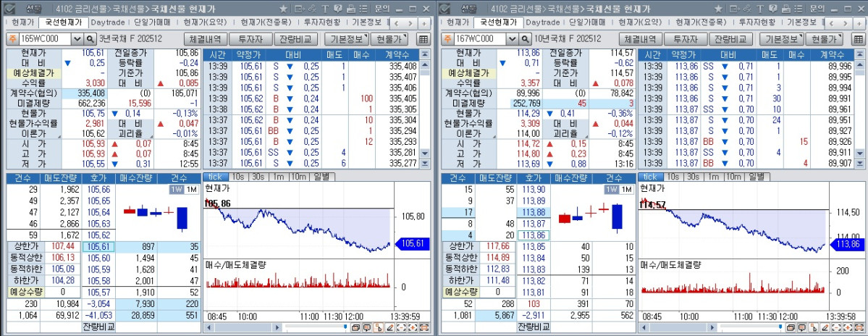The image size is (868, 336).
Task: Open 투자자현황 tab in right window
Action: (758, 22)
